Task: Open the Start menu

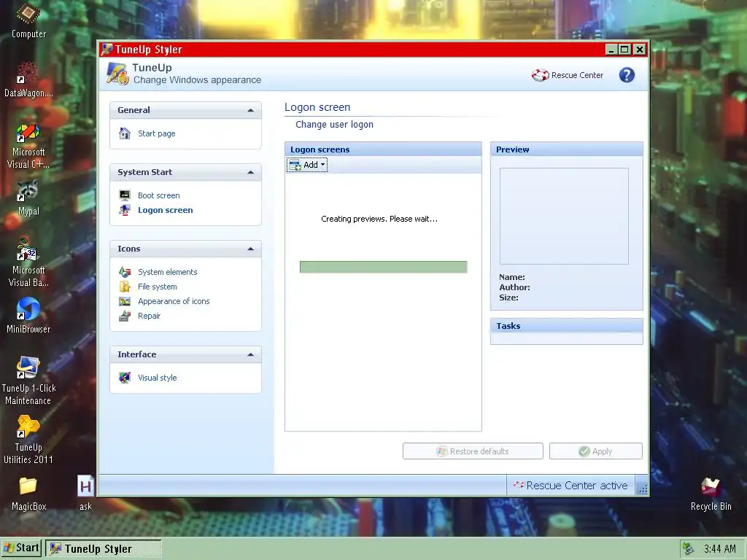Action: (x=21, y=548)
